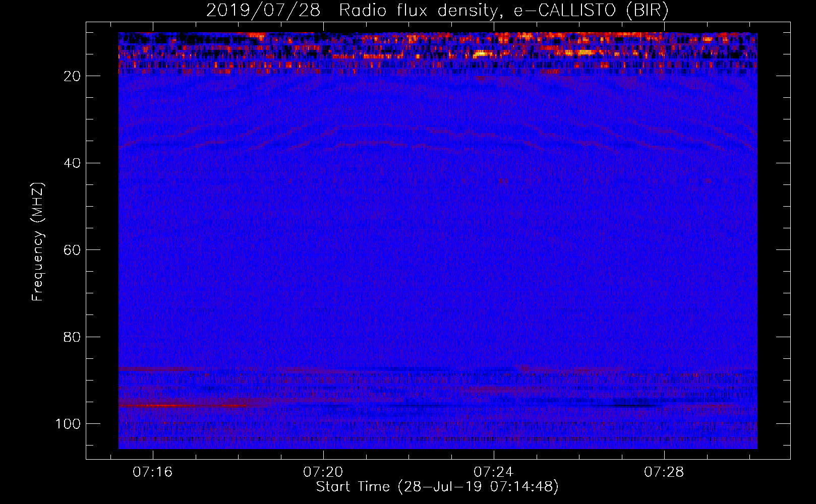
Task: Click the '40' frequency tick label
Action: (73, 163)
